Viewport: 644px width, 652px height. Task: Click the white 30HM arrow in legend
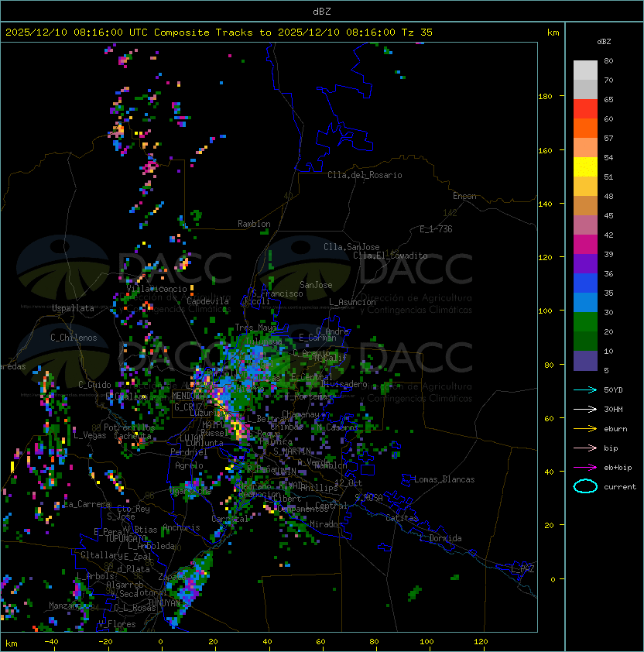pos(585,409)
